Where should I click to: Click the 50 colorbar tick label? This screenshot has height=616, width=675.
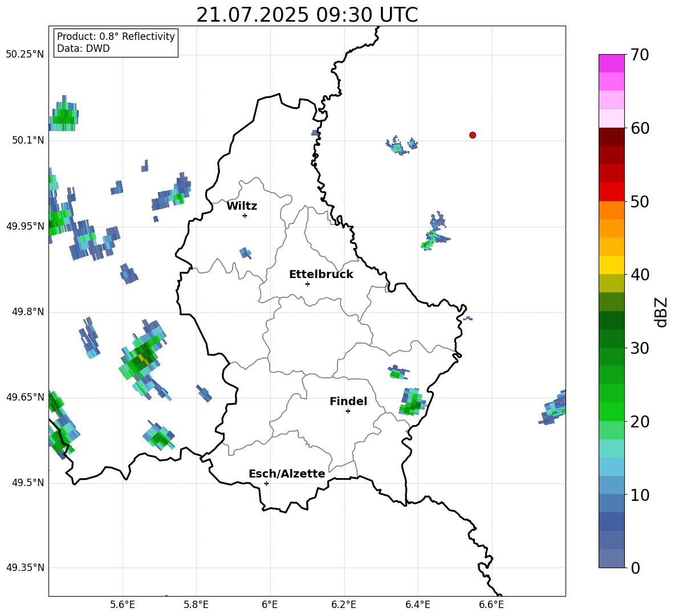(640, 201)
